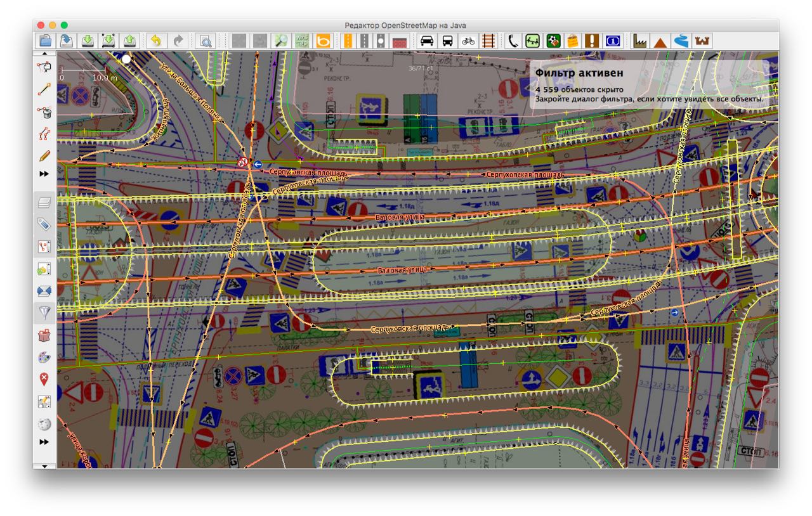This screenshot has height=516, width=812.
Task: Open the blue waterway preset
Action: click(x=681, y=41)
